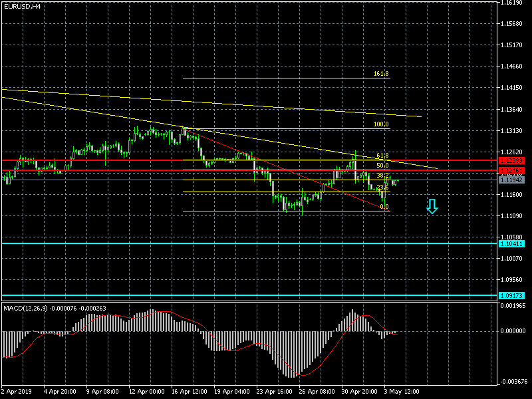Click the red 1.12161 price tag
The height and width of the screenshot is (399, 532).
tap(511, 170)
